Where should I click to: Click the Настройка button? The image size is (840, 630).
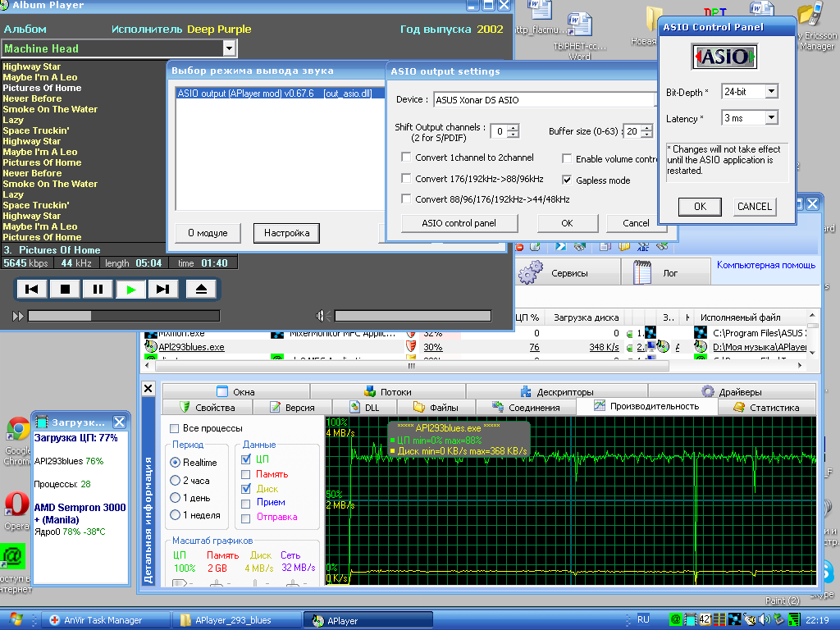click(286, 233)
